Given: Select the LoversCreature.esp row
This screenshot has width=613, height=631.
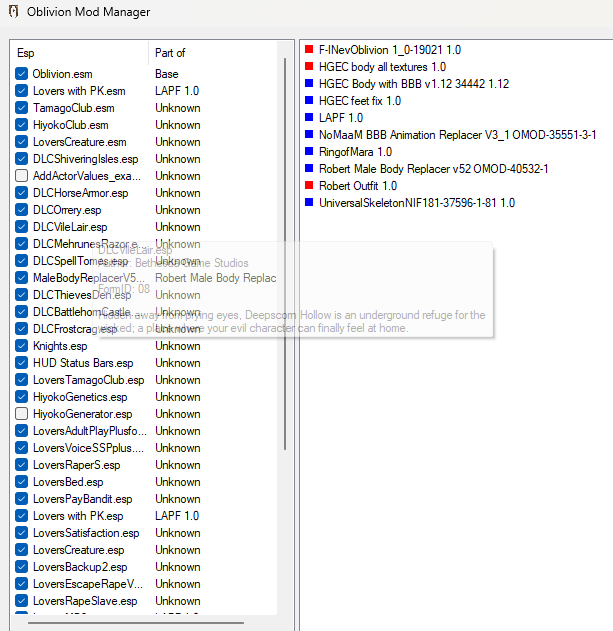Looking at the screenshot, I should coord(146,550).
